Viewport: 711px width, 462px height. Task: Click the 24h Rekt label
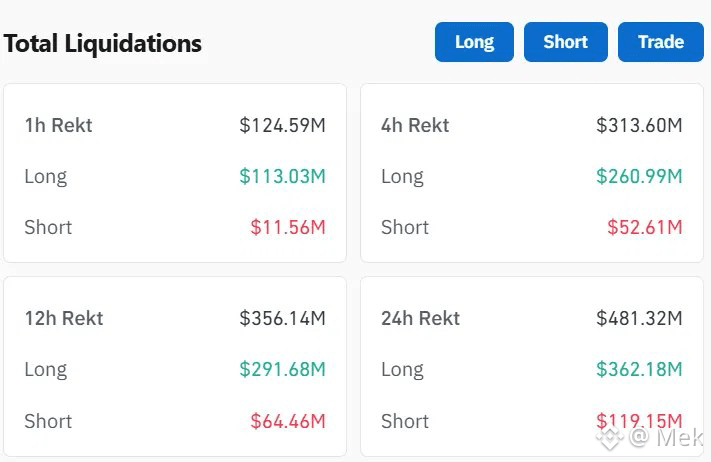(420, 318)
